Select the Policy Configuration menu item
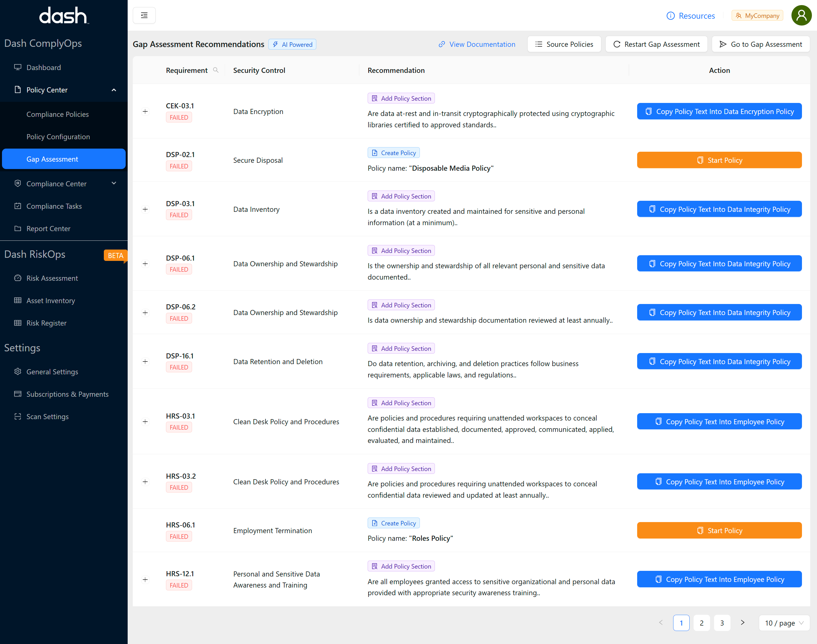Image resolution: width=817 pixels, height=644 pixels. click(58, 137)
